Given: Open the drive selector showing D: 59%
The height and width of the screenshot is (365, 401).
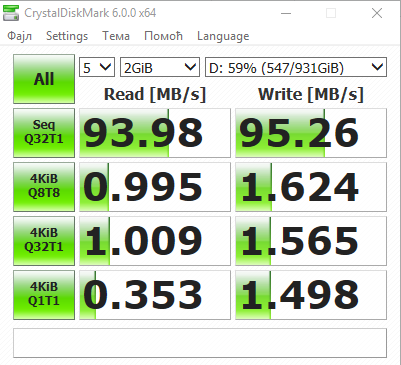Looking at the screenshot, I should coord(296,67).
